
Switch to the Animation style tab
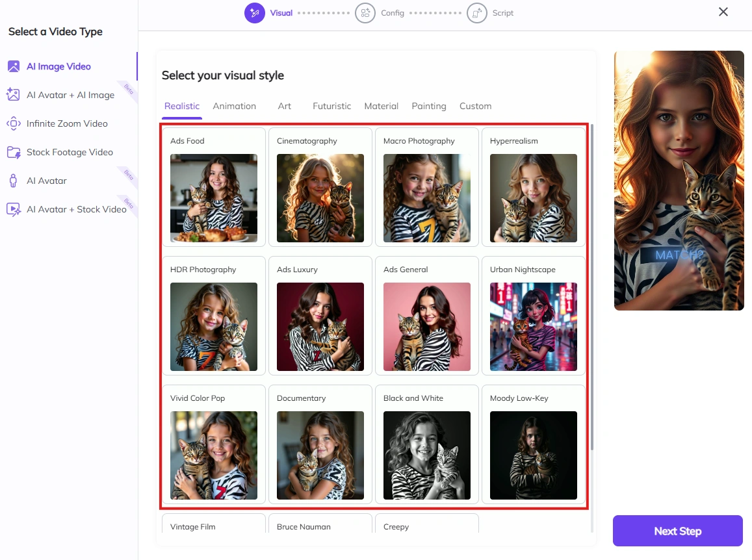[235, 106]
